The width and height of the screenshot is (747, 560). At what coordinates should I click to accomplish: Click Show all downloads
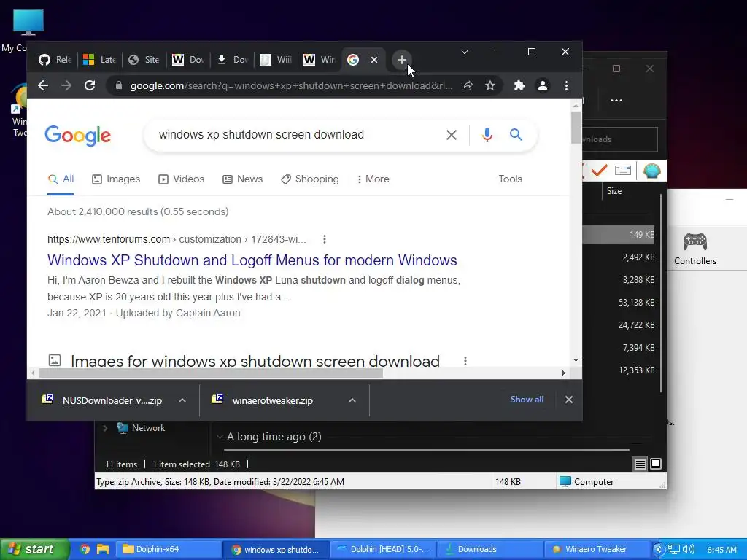[527, 400]
